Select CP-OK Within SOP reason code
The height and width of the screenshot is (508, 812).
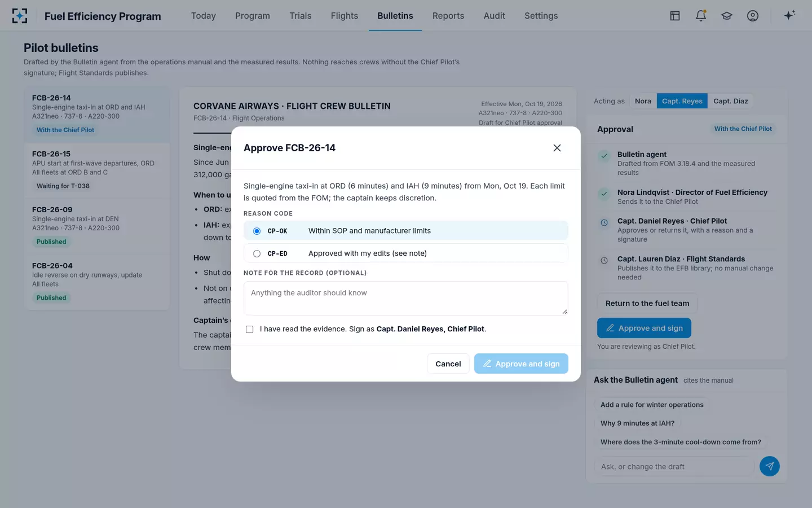coord(405,231)
